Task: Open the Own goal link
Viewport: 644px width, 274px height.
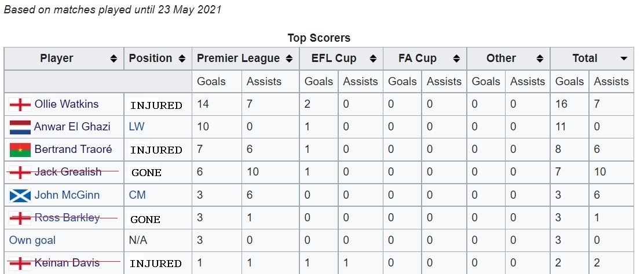Action: (x=32, y=240)
